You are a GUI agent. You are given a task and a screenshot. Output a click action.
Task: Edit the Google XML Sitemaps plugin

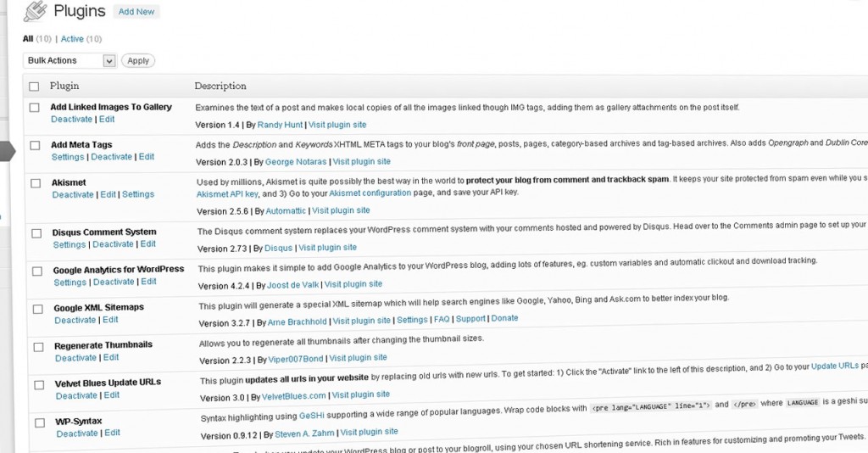coord(110,320)
